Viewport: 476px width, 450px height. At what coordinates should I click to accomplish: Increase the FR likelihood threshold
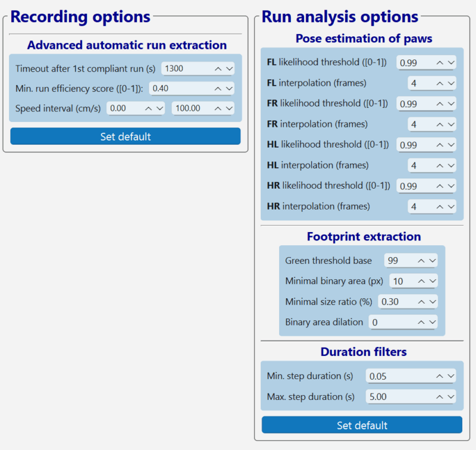(440, 104)
